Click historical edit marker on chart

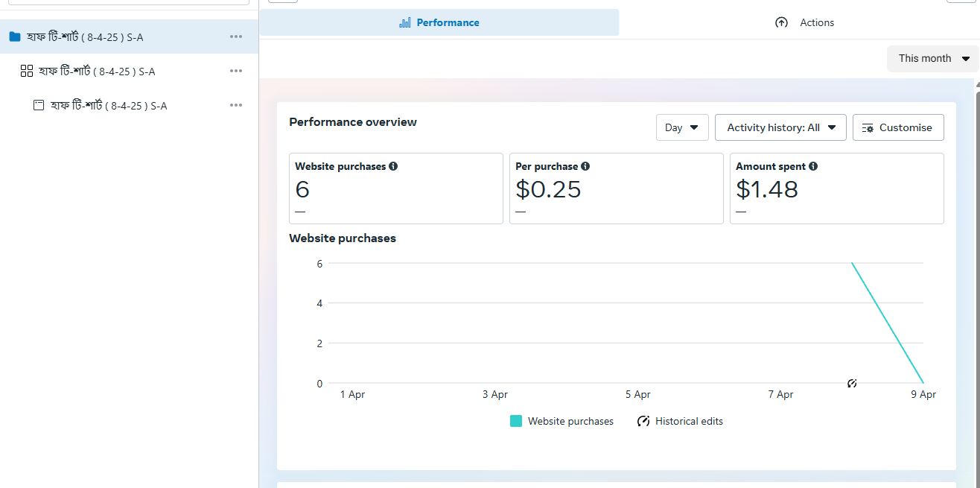[x=852, y=384]
